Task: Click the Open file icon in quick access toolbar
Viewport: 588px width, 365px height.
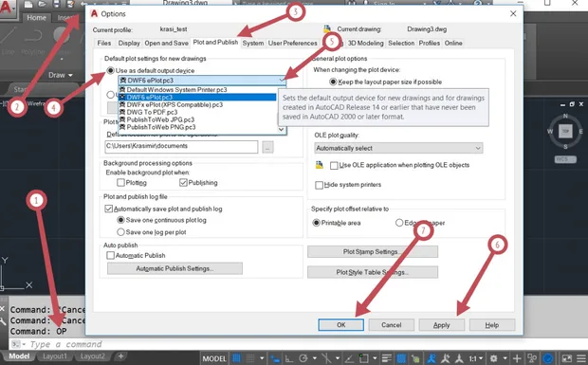Action: (x=42, y=4)
